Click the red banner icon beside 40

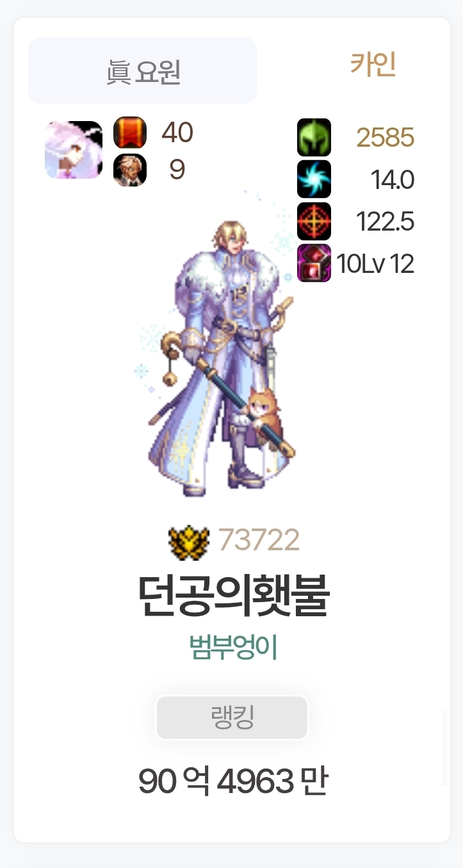point(130,133)
